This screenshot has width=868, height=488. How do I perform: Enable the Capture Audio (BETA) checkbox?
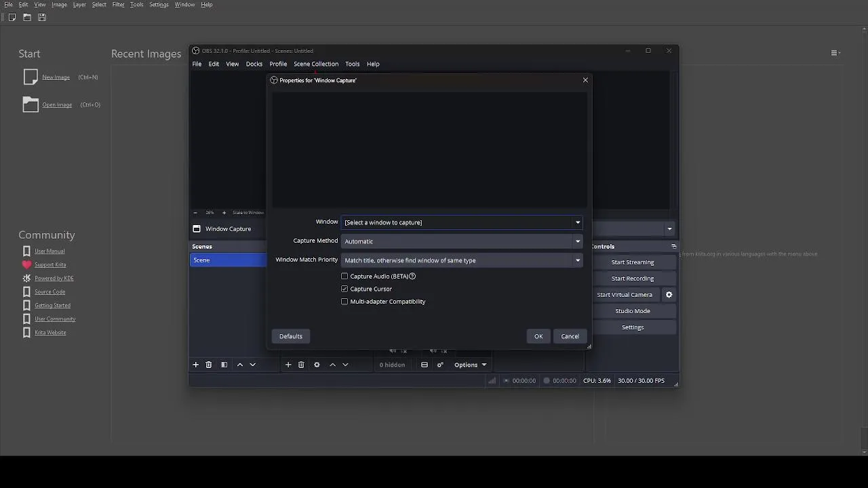[x=344, y=277]
